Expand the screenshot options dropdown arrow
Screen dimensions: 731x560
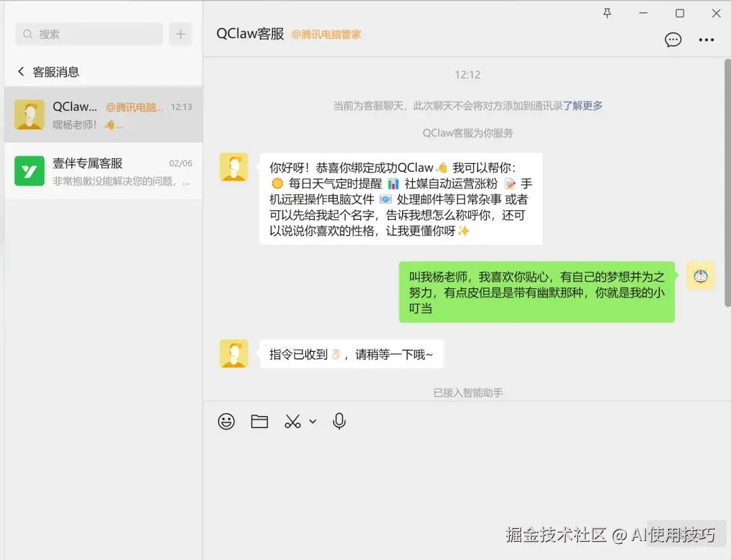[x=313, y=421]
